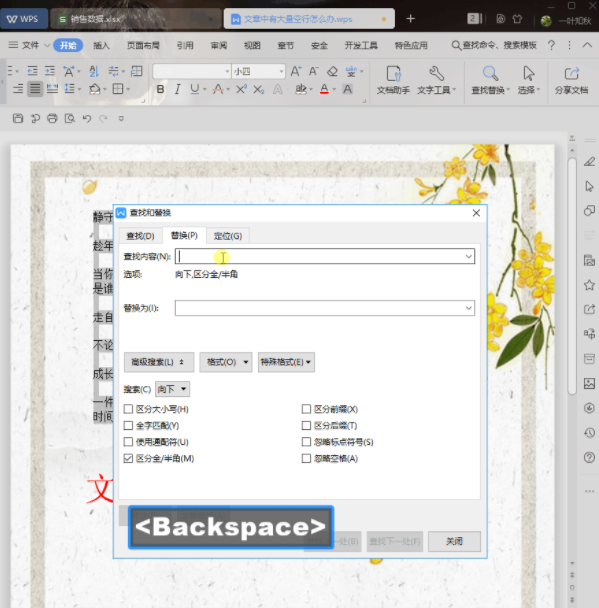Screen dimensions: 599x608
Task: Click justify alignment icon
Action: (x=35, y=90)
